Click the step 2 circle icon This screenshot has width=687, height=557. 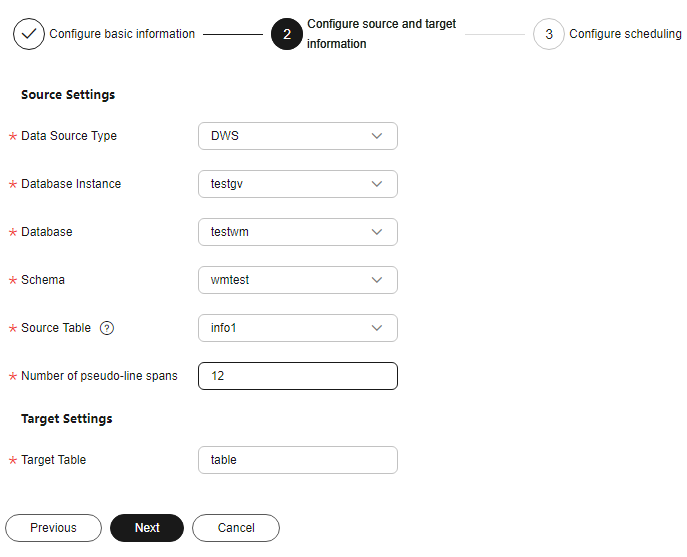click(287, 34)
